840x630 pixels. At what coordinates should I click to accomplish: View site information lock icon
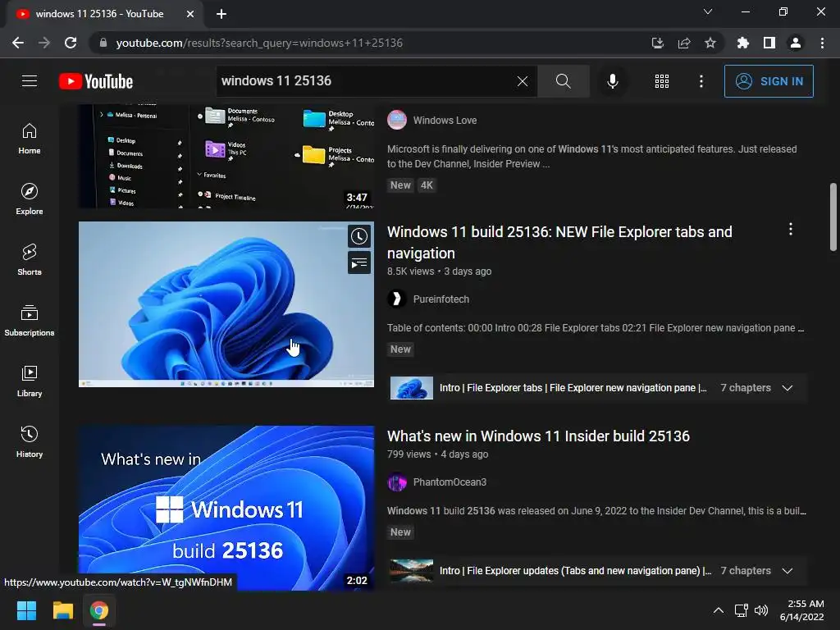coord(103,43)
